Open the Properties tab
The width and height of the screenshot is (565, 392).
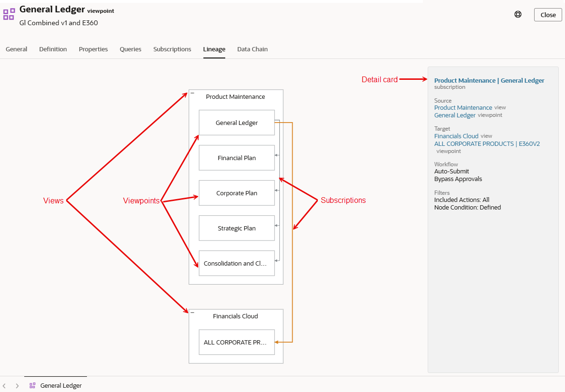click(93, 49)
